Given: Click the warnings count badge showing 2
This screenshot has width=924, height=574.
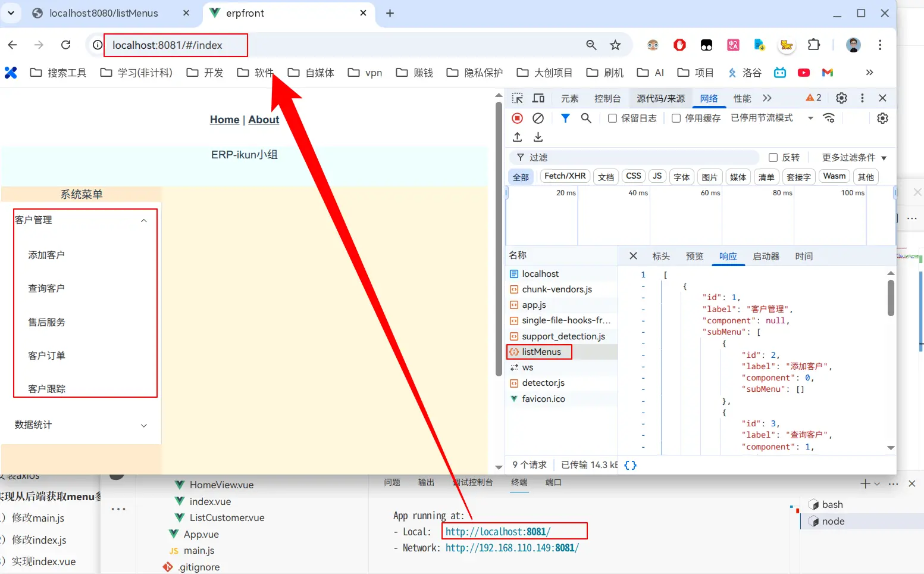Looking at the screenshot, I should tap(813, 98).
